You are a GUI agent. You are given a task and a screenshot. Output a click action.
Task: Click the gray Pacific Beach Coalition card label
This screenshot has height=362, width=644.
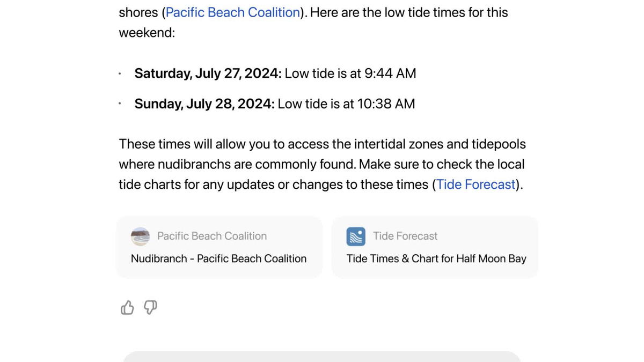coord(212,236)
